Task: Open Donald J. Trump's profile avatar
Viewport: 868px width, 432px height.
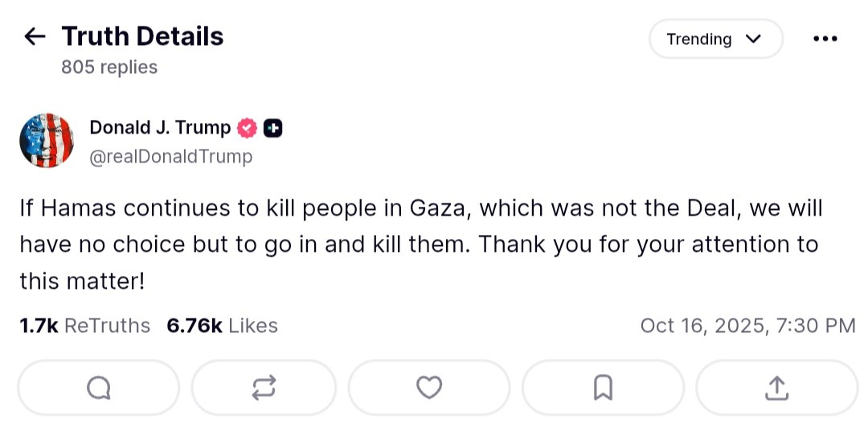Action: tap(47, 141)
